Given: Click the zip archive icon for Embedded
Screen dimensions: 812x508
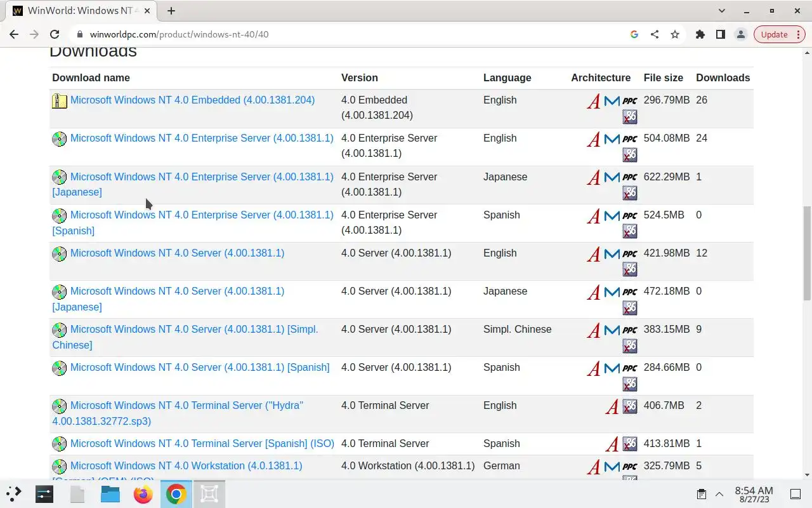Looking at the screenshot, I should (x=59, y=100).
